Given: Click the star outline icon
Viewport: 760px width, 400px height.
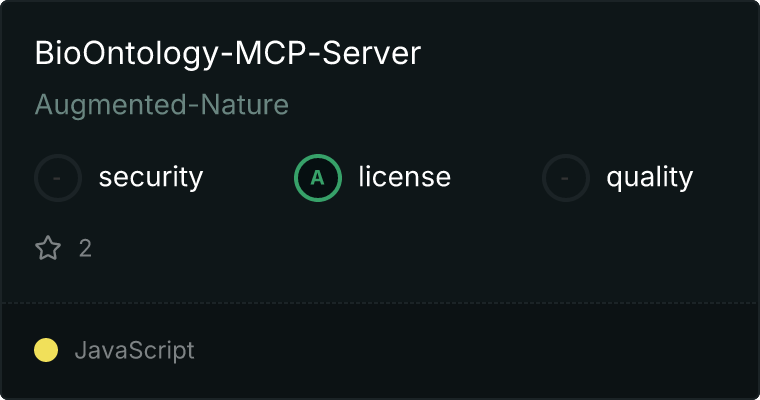Looking at the screenshot, I should click(48, 248).
